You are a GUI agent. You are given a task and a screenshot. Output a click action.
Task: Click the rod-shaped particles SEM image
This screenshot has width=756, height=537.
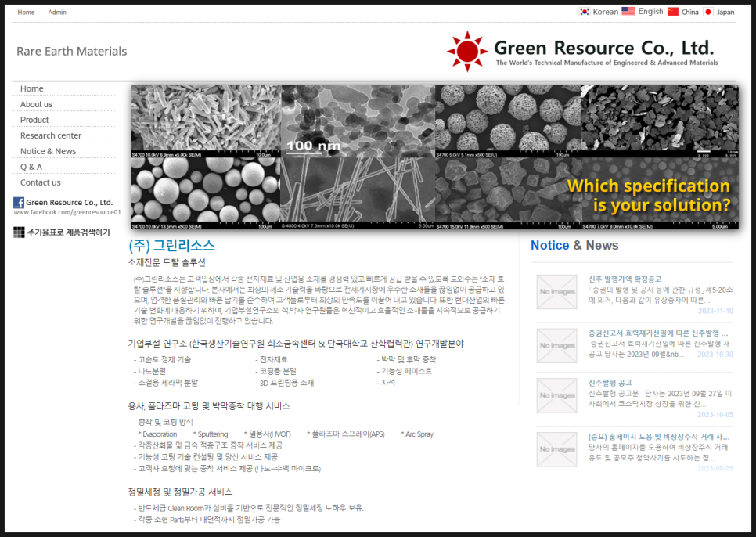click(x=205, y=121)
